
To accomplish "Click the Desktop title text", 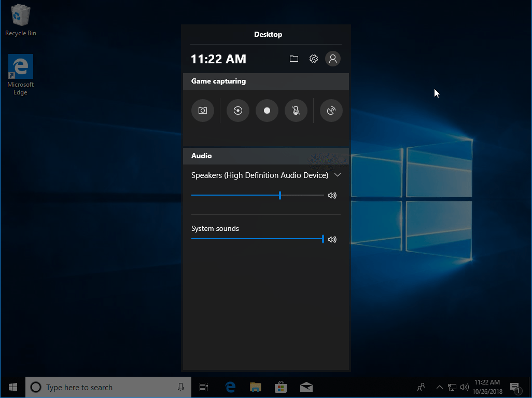I will click(268, 34).
